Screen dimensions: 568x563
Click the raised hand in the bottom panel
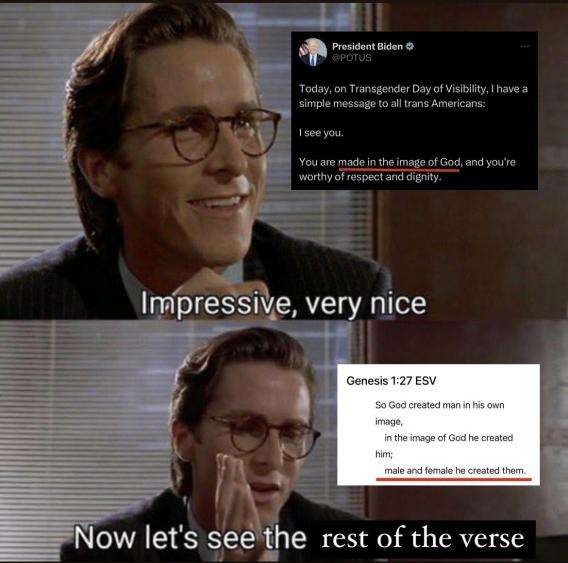click(235, 498)
